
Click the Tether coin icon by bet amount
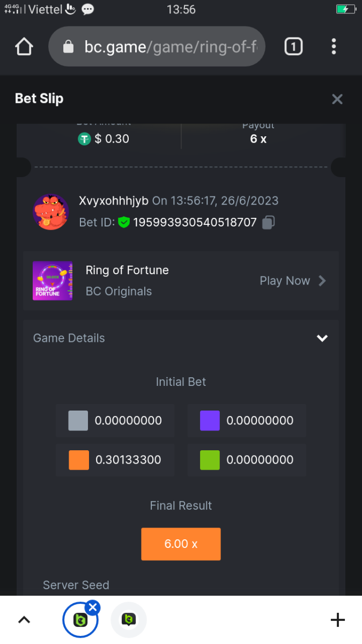(x=84, y=139)
